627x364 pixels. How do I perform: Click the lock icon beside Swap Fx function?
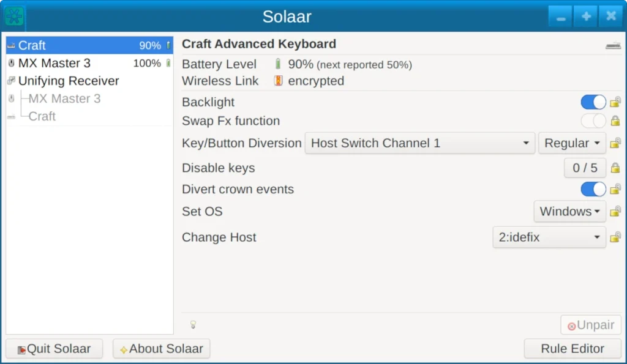coord(615,121)
